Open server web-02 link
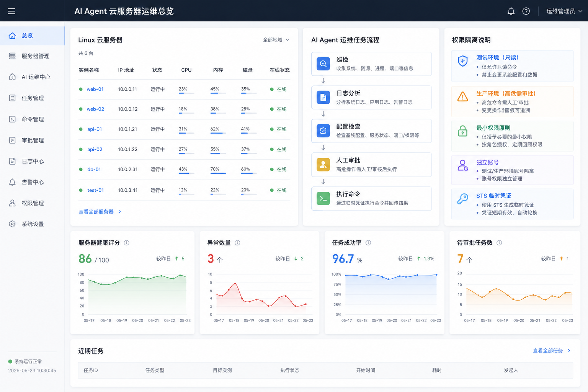Image resolution: width=588 pixels, height=392 pixels. tap(95, 109)
